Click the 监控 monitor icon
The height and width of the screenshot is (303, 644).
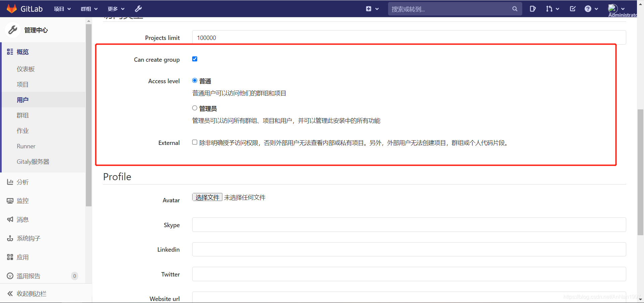coord(10,201)
